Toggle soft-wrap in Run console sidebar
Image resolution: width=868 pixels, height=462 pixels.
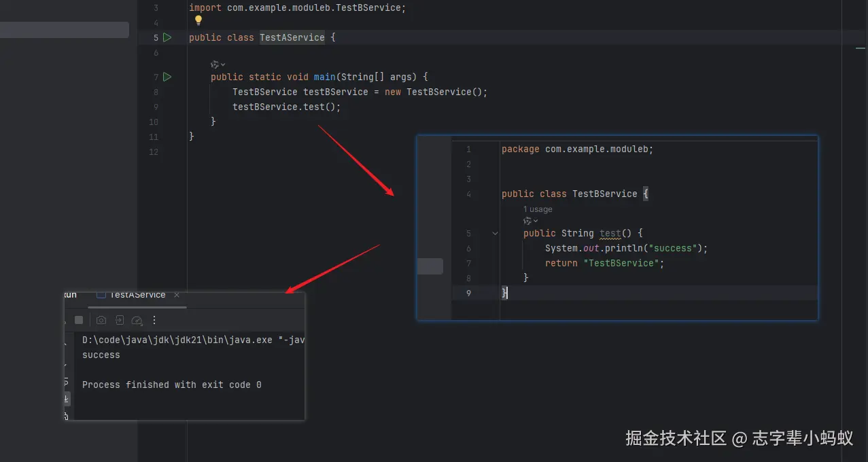[66, 383]
